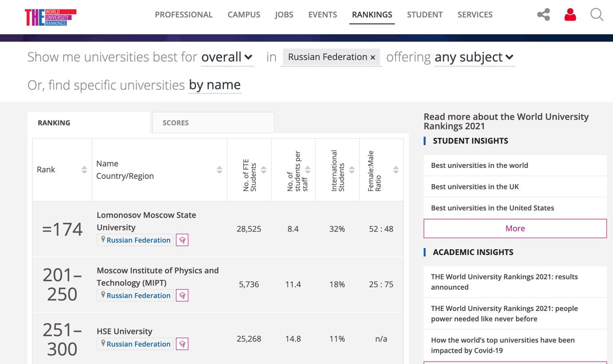Open the Russian Federation country filter field

pos(331,57)
